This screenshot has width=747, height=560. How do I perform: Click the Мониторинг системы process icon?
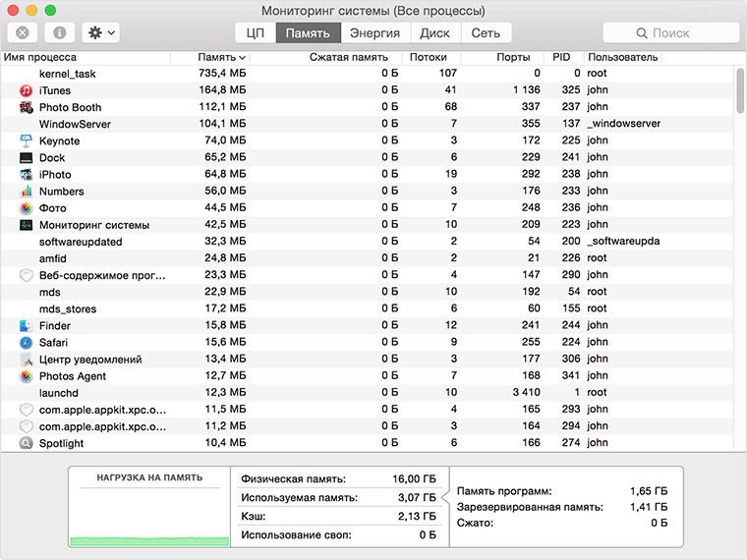pyautogui.click(x=27, y=225)
